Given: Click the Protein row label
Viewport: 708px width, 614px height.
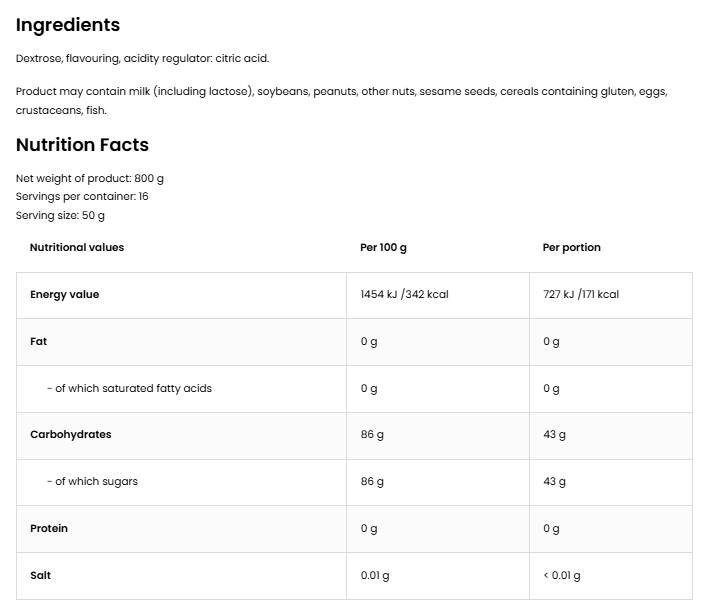Looking at the screenshot, I should tap(49, 528).
